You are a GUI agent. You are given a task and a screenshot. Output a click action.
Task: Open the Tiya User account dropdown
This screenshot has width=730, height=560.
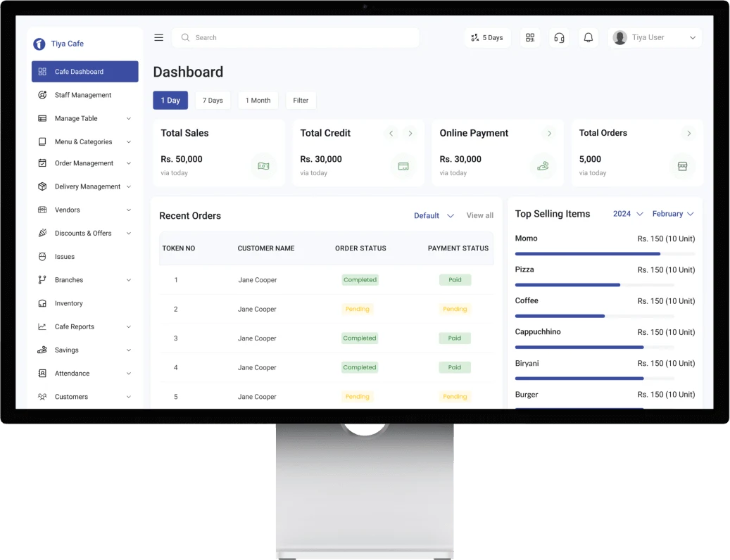tap(655, 38)
